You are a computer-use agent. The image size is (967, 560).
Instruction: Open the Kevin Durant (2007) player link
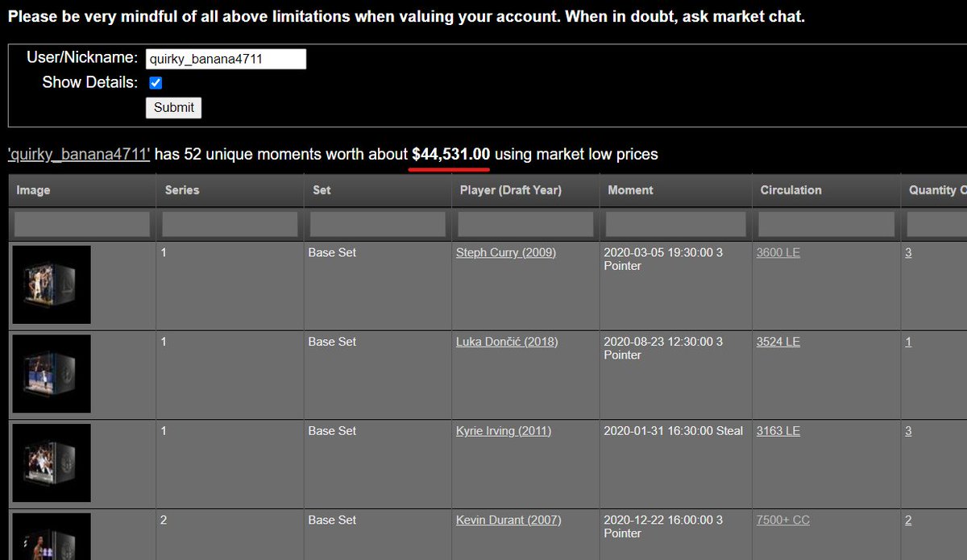(508, 521)
